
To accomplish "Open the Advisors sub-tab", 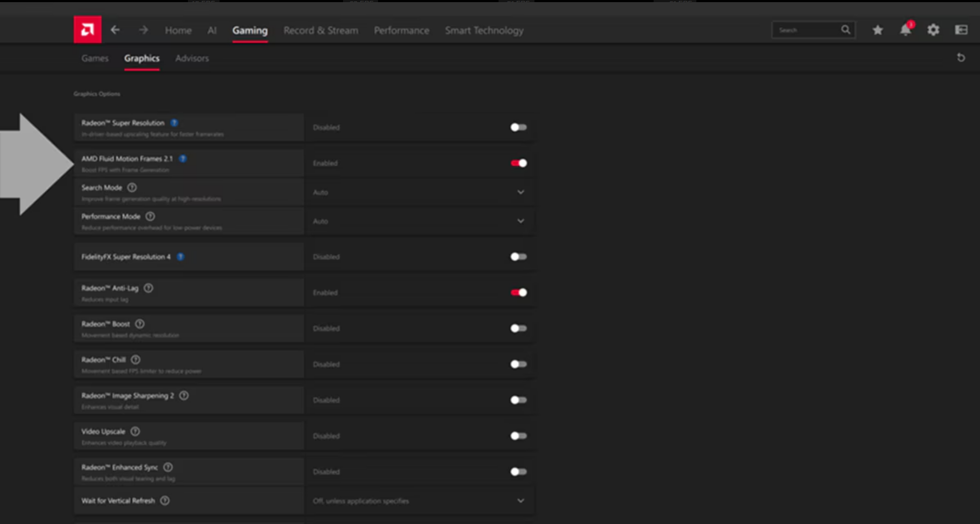I will coord(192,58).
